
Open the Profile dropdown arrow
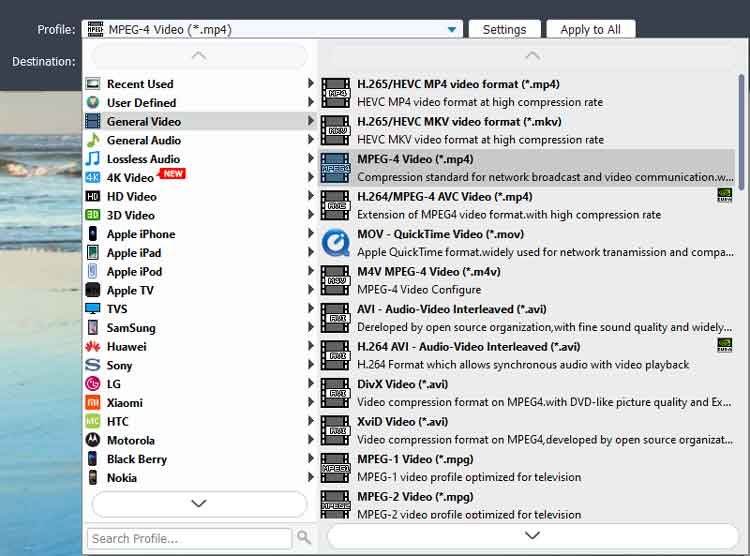point(452,30)
